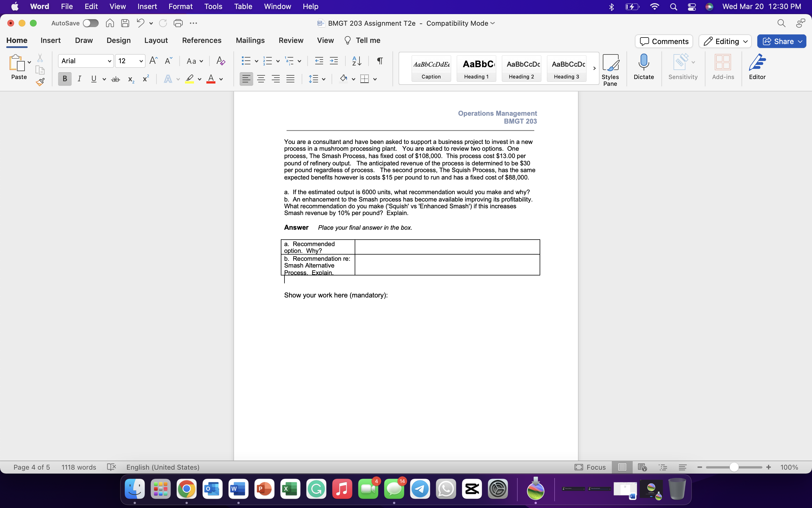Click the Undo arrow icon

tap(141, 23)
